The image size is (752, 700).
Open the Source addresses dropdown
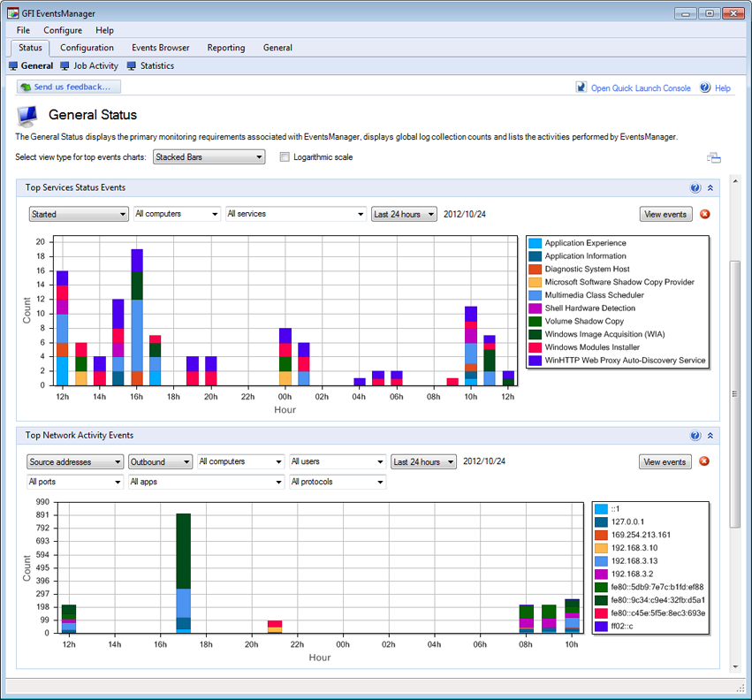click(x=75, y=461)
